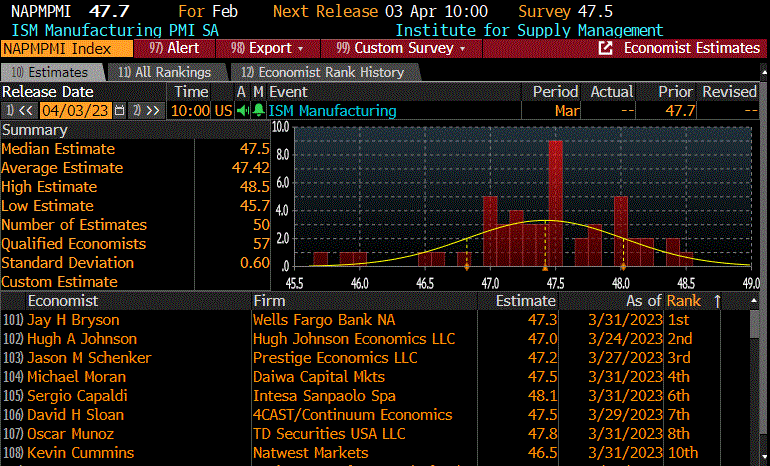Switch to the All Rankings tab
This screenshot has width=770, height=466.
[x=165, y=72]
